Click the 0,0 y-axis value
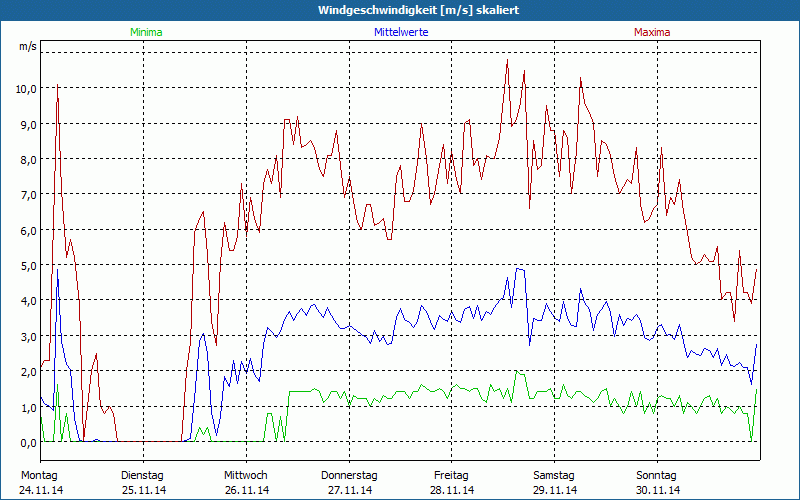This screenshot has width=800, height=500. coord(29,443)
